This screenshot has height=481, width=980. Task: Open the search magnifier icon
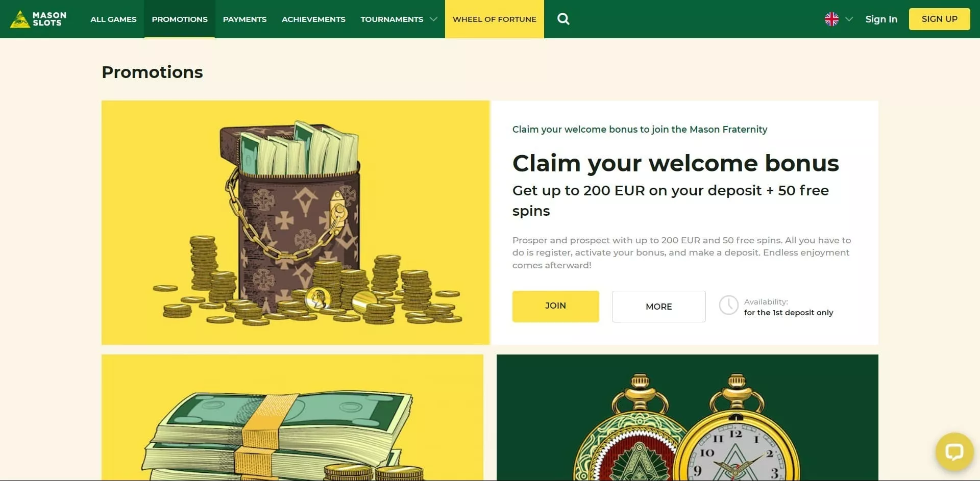pos(563,19)
